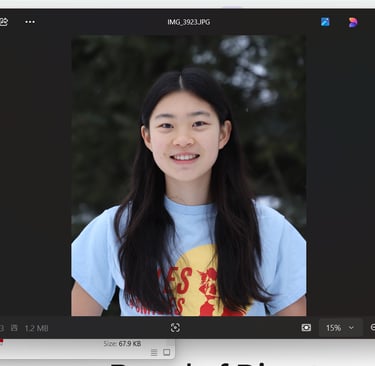This screenshot has height=366, width=375.
Task: Click the file size 1.2 MB label
Action: (x=36, y=328)
